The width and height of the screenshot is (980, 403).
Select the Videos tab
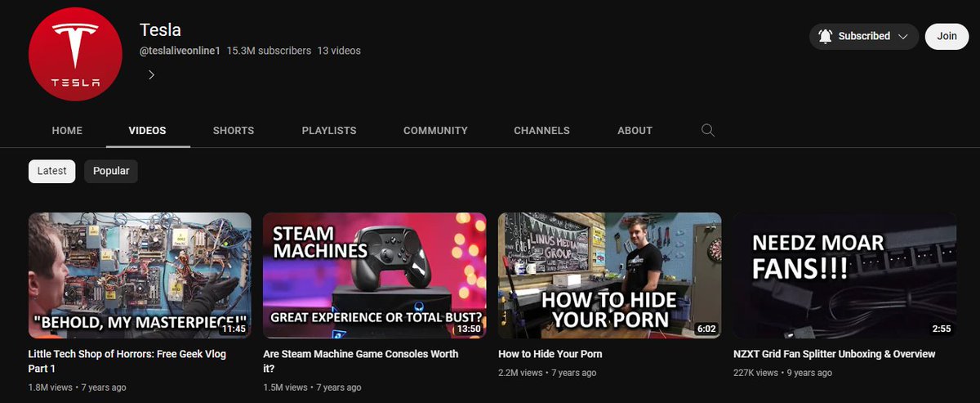click(147, 131)
